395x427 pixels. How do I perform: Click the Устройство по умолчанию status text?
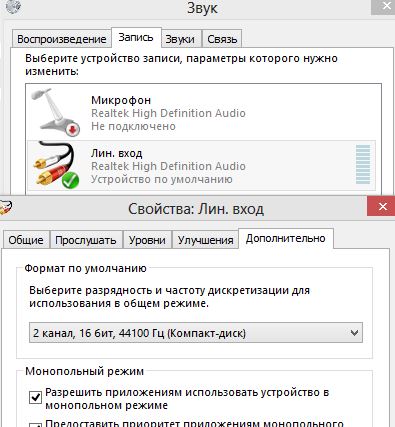point(162,179)
